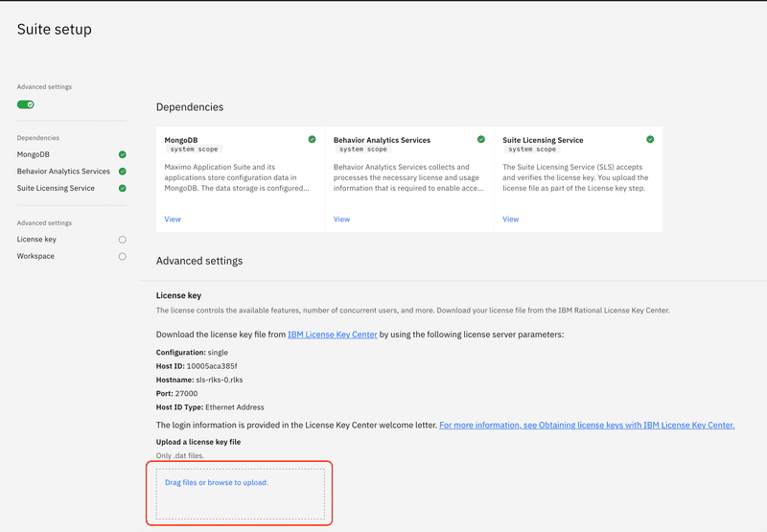
Task: Click the License key subsection heading
Action: (178, 295)
